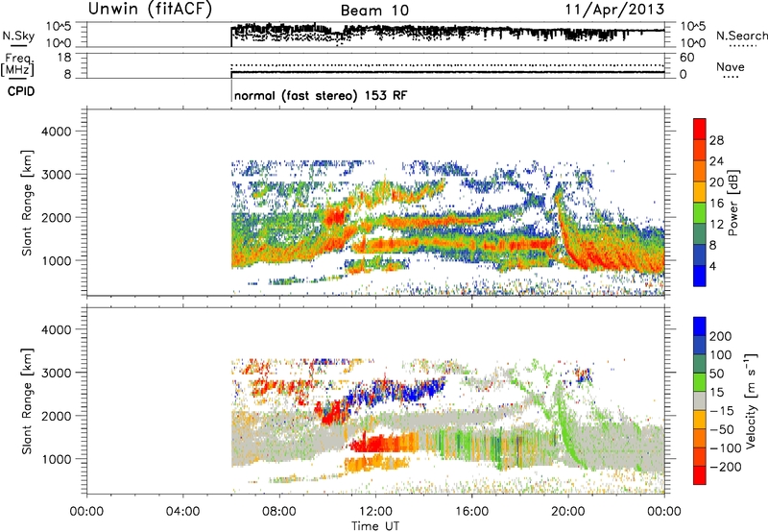Click the '16:00' time tick label

[471, 512]
